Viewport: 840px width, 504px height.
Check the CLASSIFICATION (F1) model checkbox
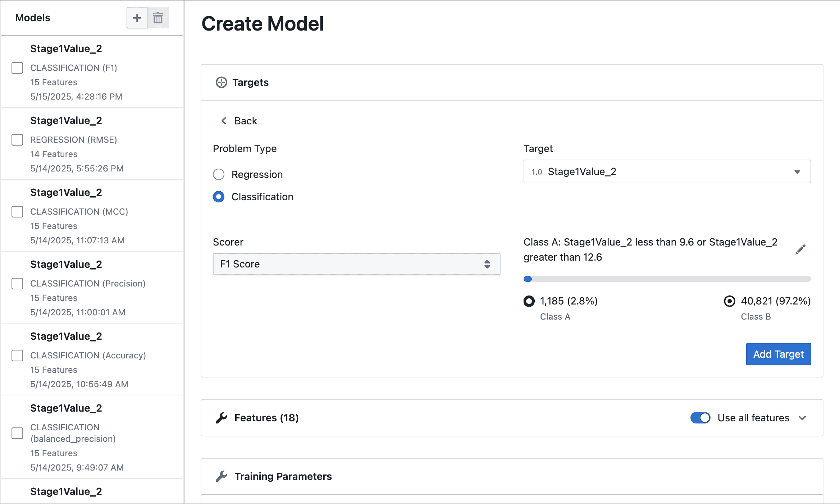click(x=17, y=68)
